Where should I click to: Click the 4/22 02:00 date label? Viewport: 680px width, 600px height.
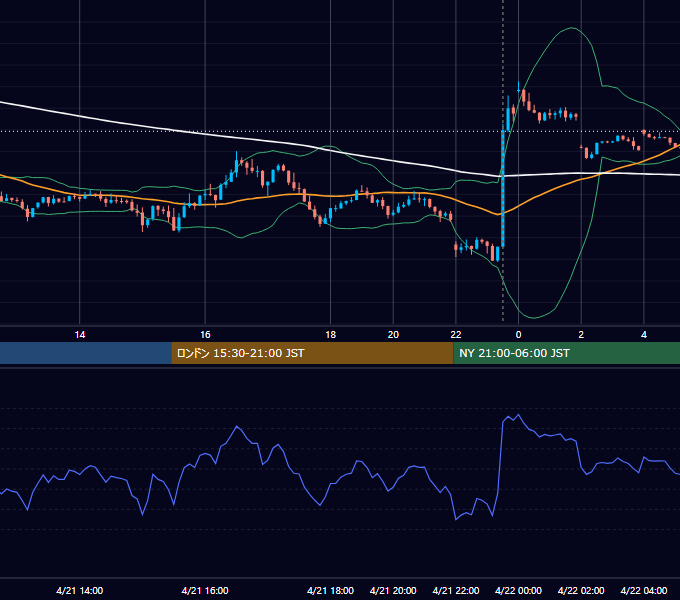click(x=581, y=590)
